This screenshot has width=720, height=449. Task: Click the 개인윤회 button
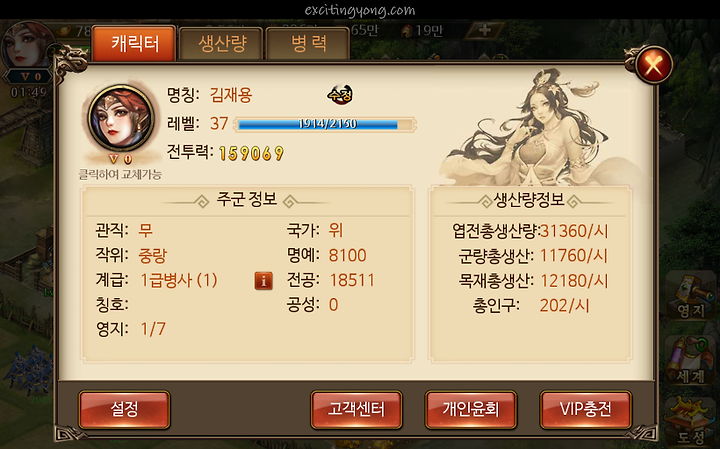pos(471,410)
